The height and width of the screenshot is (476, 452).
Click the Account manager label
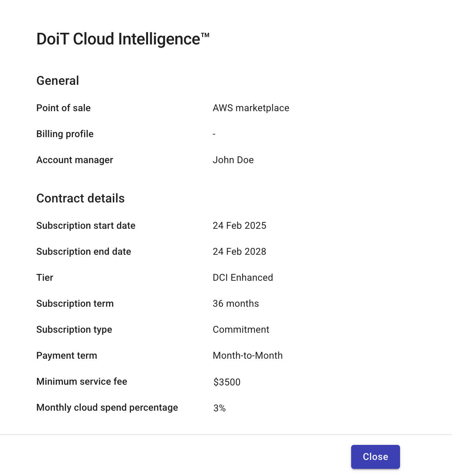(x=75, y=160)
